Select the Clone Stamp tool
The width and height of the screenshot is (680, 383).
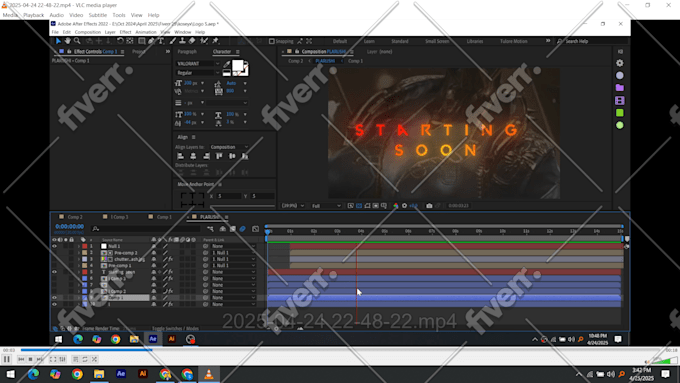click(x=182, y=41)
